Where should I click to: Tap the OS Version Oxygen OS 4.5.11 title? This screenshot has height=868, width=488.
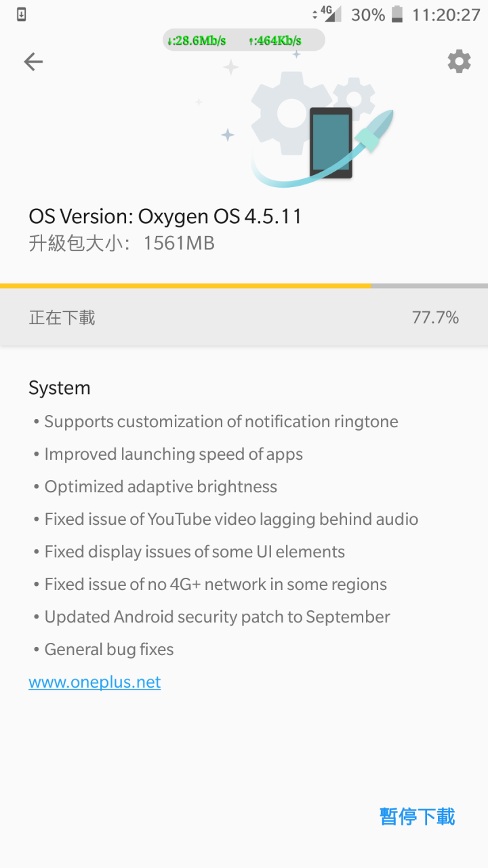(x=165, y=216)
